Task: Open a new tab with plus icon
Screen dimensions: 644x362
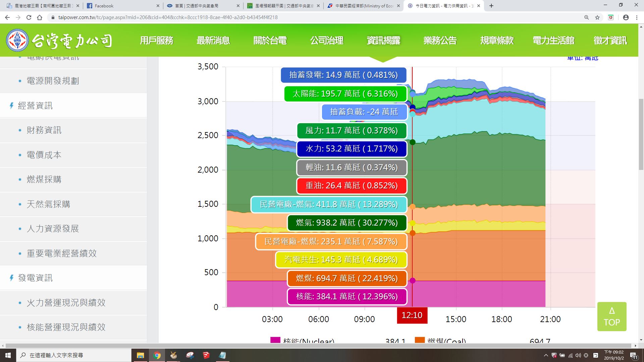Action: coord(491,6)
